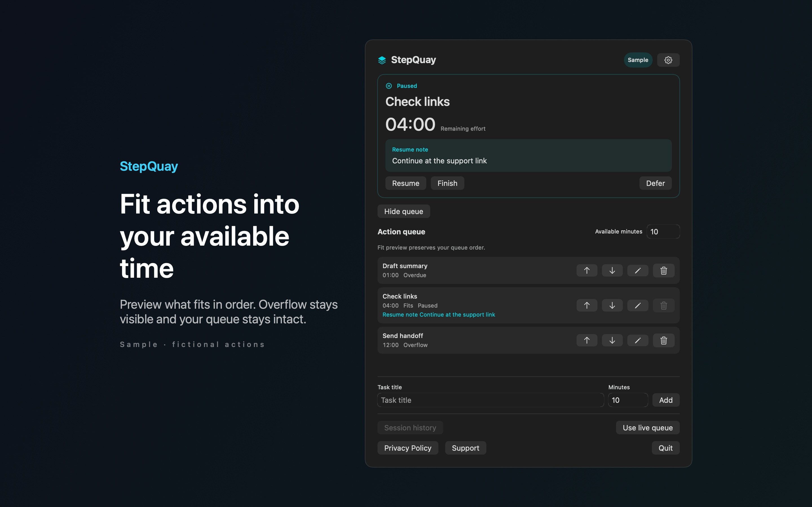Open settings via the gear icon
This screenshot has width=812, height=507.
tap(668, 60)
